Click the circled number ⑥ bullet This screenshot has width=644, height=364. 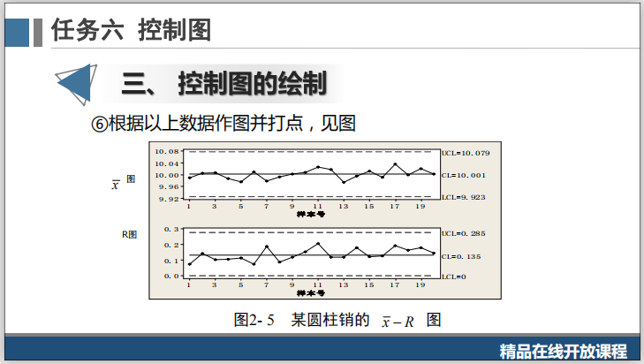[99, 124]
